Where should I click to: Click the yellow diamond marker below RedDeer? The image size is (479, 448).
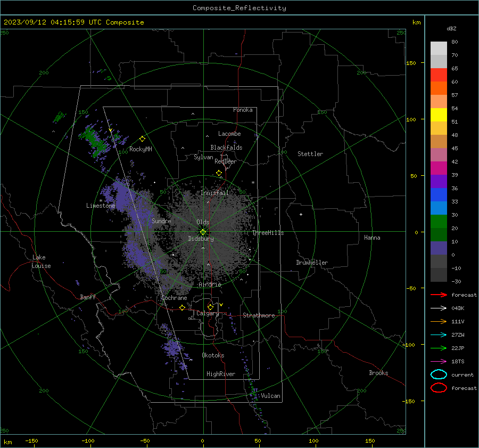(x=219, y=173)
